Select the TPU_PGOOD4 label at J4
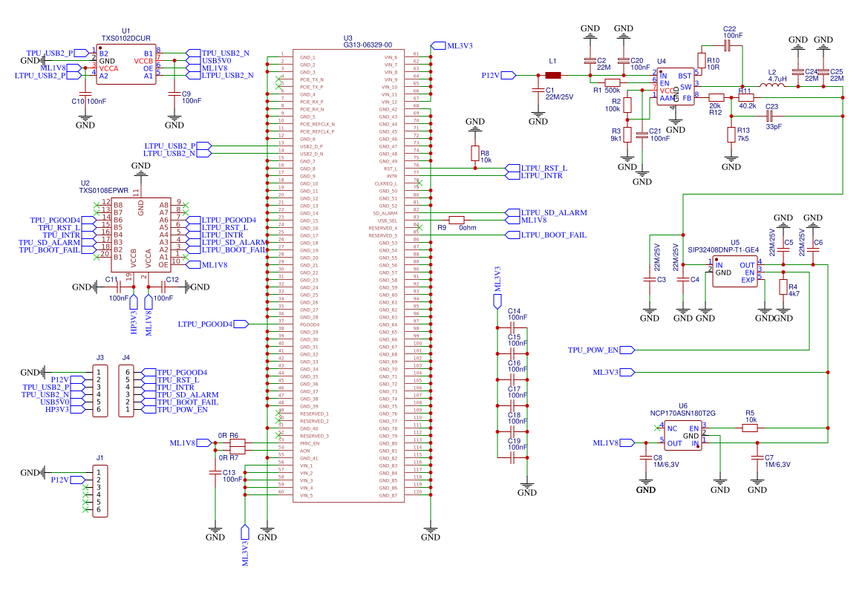Viewport: 868px width, 614px height. pos(175,372)
